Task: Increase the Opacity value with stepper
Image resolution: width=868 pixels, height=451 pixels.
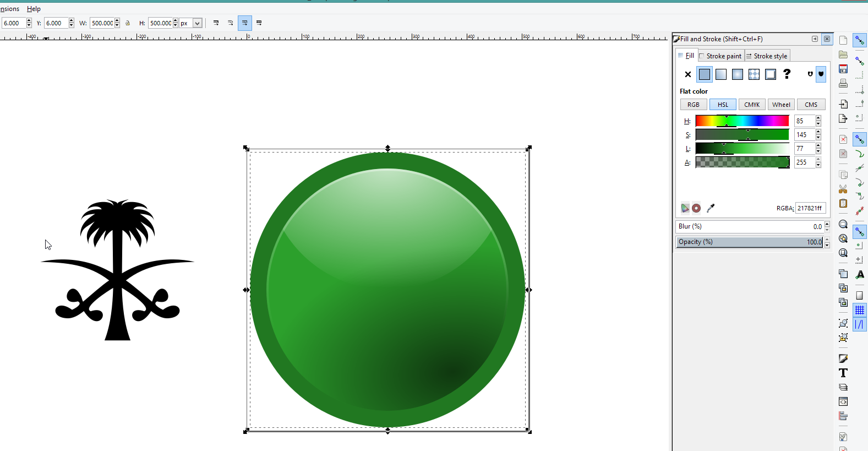Action: [x=827, y=240]
